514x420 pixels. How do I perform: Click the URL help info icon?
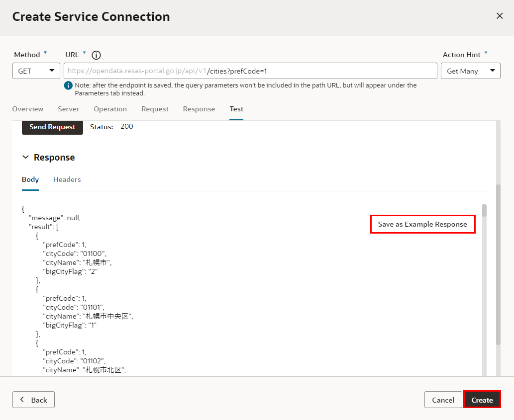[x=97, y=55]
